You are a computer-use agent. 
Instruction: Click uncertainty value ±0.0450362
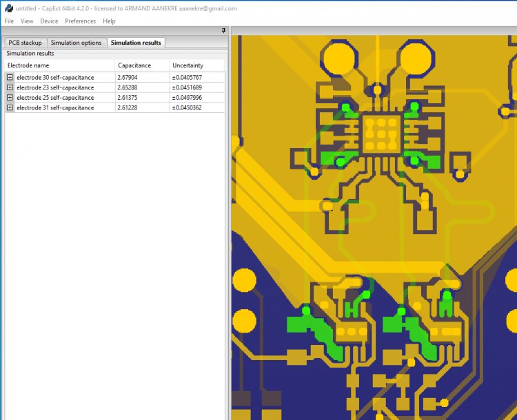click(x=187, y=107)
